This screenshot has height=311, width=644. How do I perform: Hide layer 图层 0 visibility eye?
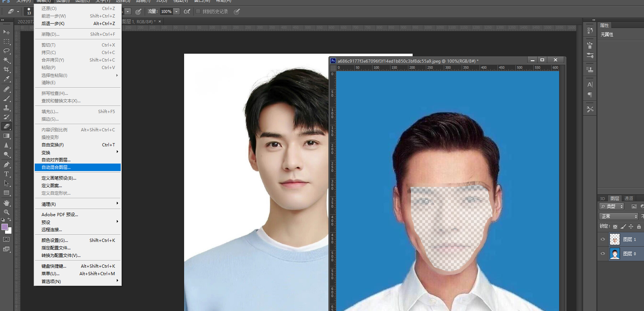(x=603, y=254)
